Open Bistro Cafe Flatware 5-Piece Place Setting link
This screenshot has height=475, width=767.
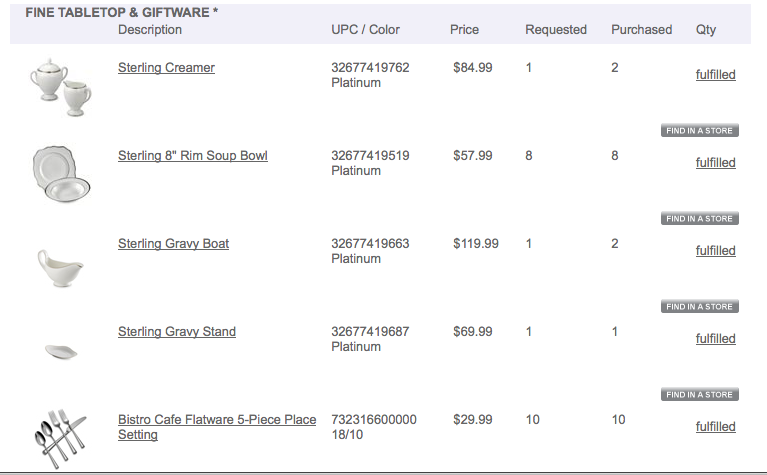click(x=216, y=420)
